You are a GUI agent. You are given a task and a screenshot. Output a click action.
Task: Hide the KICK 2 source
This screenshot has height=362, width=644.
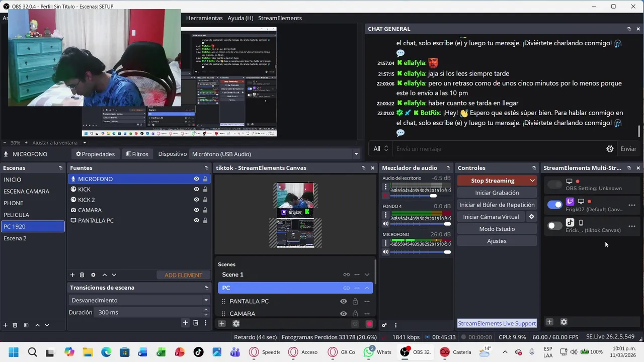click(x=196, y=200)
